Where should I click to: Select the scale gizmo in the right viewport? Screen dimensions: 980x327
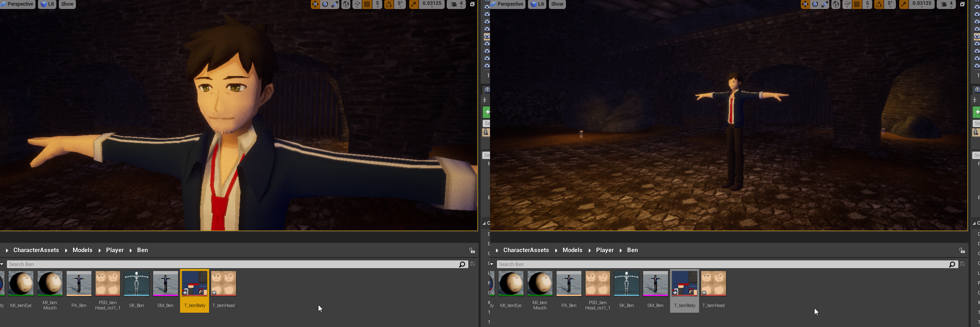click(825, 4)
